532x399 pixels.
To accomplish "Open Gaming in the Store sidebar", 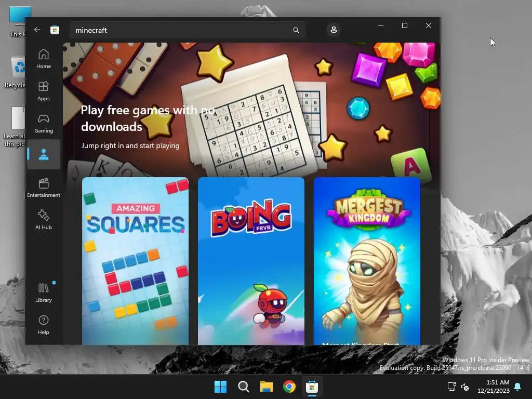I will coord(44,123).
